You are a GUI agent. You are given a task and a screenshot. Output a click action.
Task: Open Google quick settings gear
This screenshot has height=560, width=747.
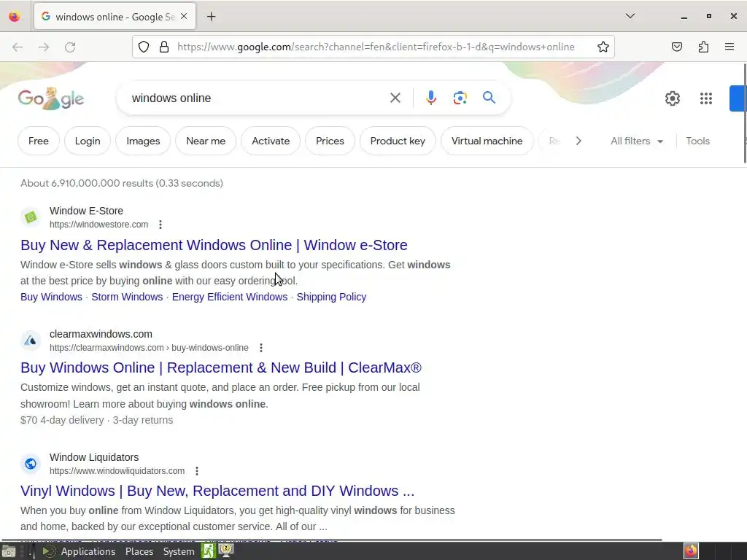click(672, 98)
